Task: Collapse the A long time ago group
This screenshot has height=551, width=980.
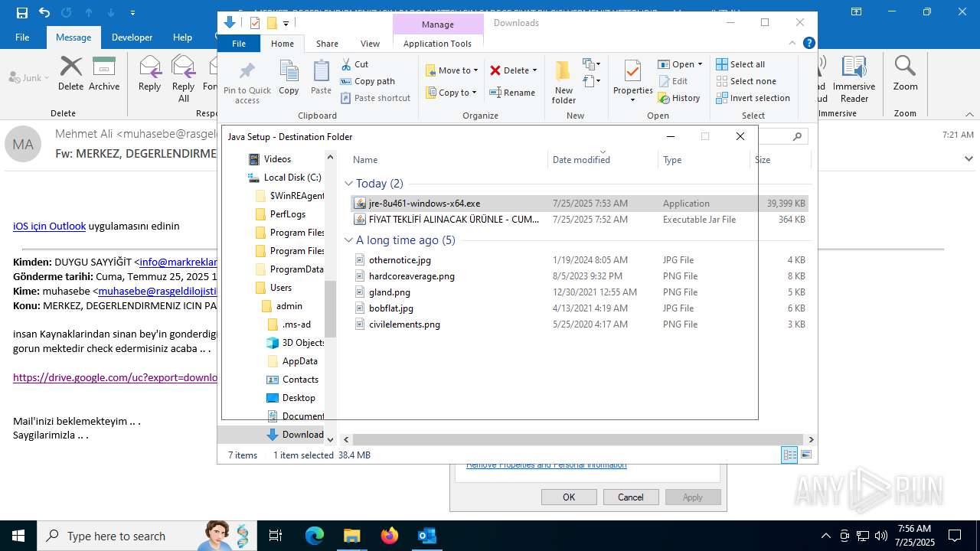Action: [349, 240]
